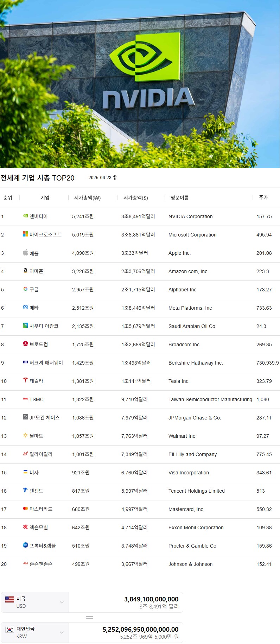Sort by the 주가 column header
Screen dimensions: 280x644
pos(263,198)
